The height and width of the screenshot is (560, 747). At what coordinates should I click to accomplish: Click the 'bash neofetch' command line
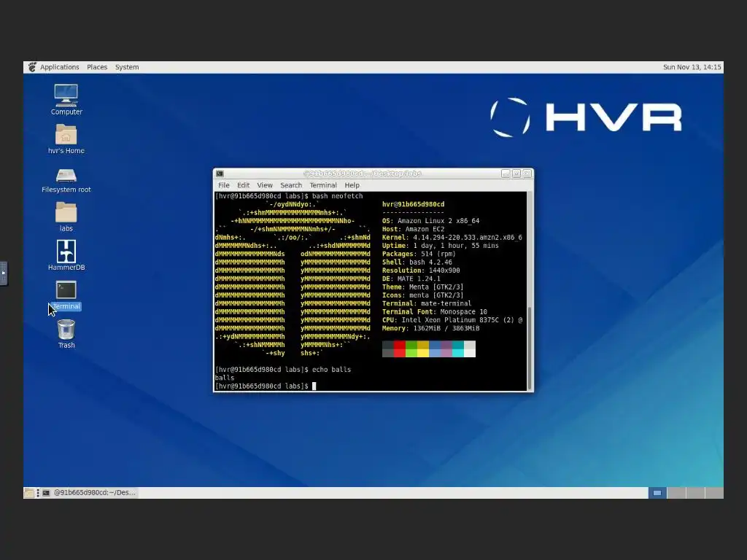pos(289,196)
